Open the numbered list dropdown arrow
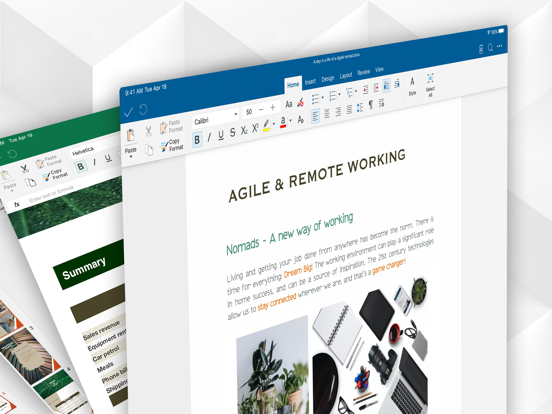552x414 pixels. click(x=339, y=94)
